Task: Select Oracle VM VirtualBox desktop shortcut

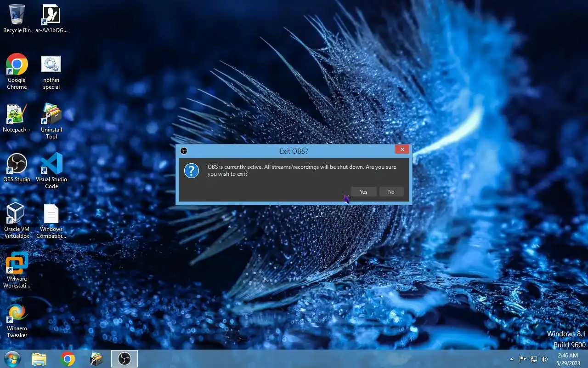Action: (17, 221)
